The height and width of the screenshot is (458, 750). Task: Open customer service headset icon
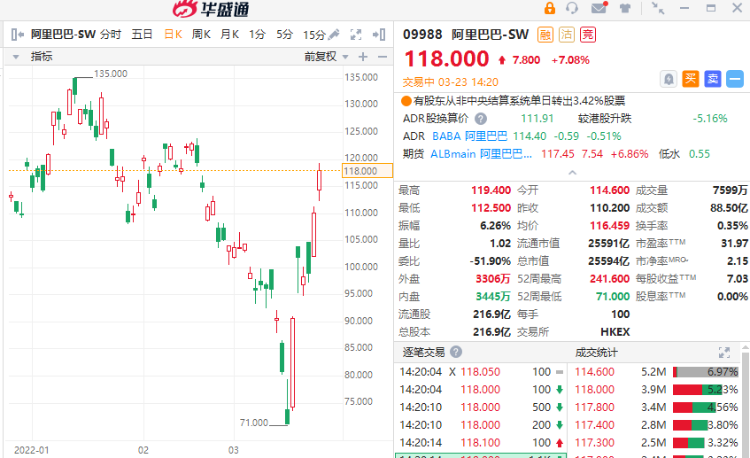click(572, 8)
